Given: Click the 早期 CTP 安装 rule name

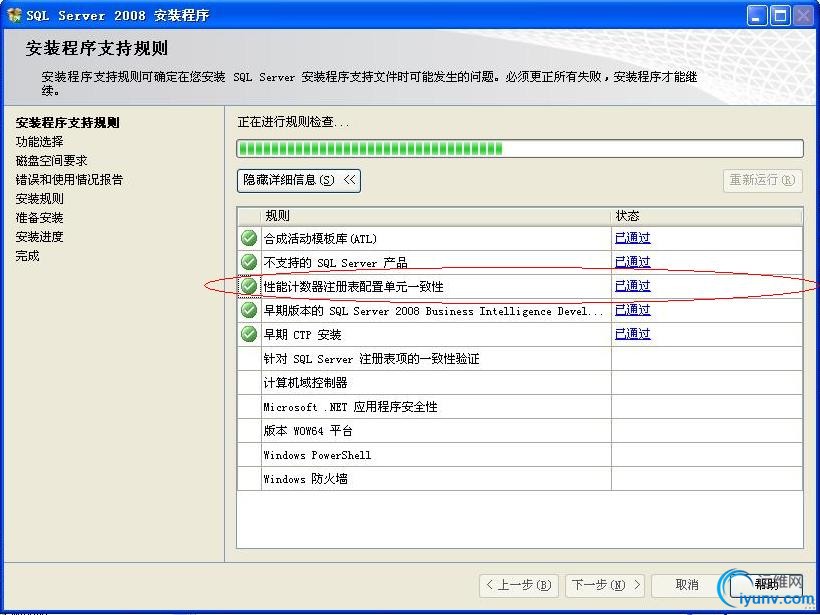Looking at the screenshot, I should tap(302, 334).
